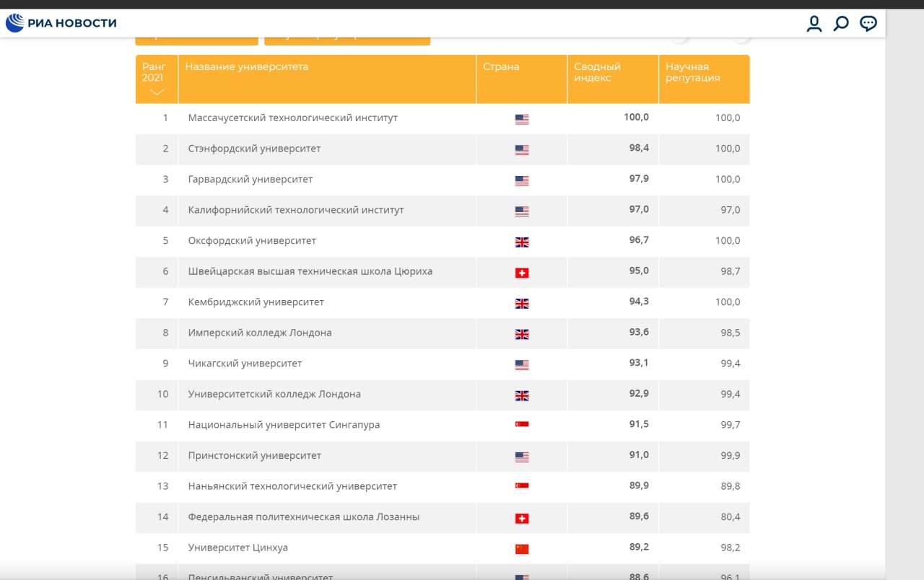Open the RIA Novosti logo home link
Screen dimensions: 924x580
pyautogui.click(x=61, y=23)
